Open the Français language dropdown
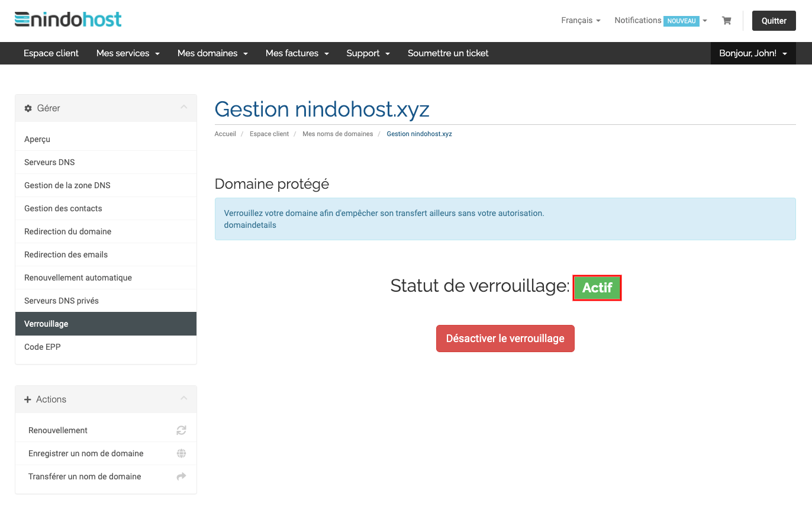 point(581,20)
